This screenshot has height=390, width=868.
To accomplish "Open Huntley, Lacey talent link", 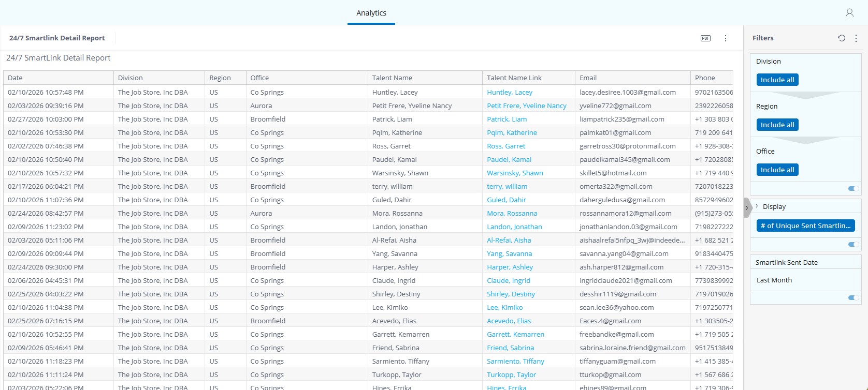I will point(510,92).
